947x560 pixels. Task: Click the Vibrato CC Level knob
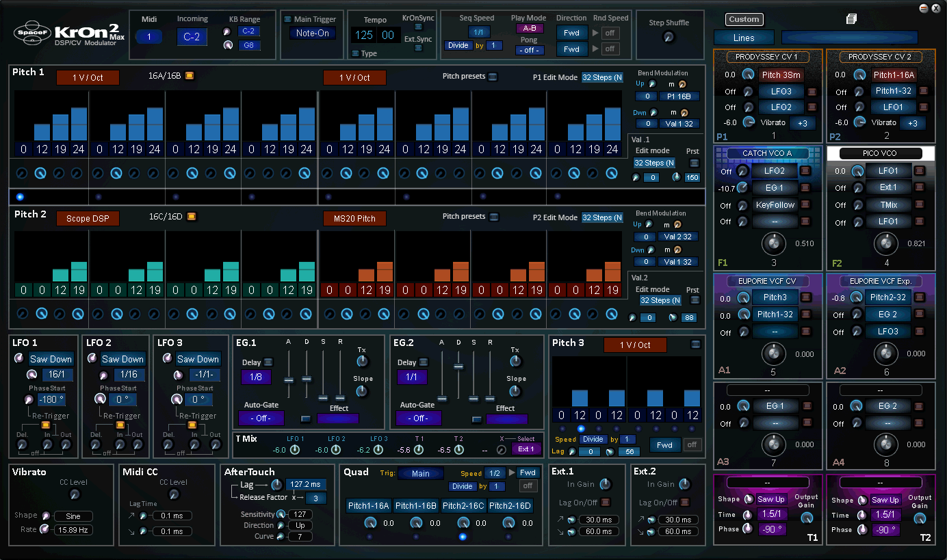75,494
